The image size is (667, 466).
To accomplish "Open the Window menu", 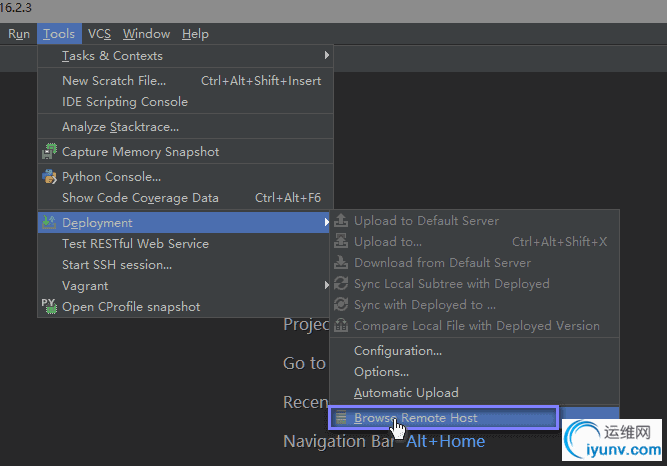I will point(146,34).
